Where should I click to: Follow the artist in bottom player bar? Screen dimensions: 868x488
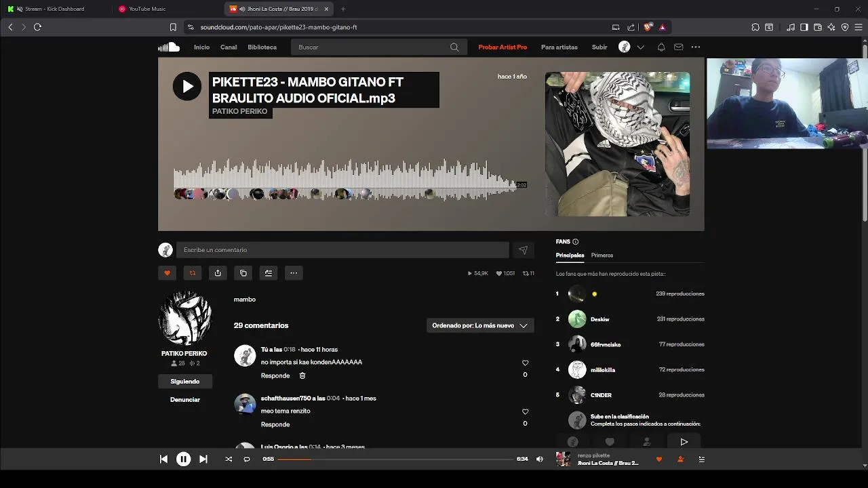[x=680, y=459]
